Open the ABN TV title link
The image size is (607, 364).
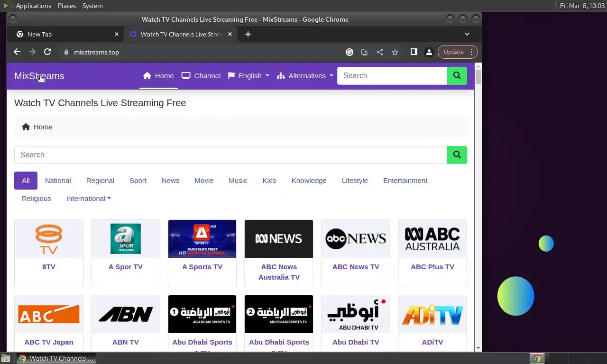coord(126,342)
